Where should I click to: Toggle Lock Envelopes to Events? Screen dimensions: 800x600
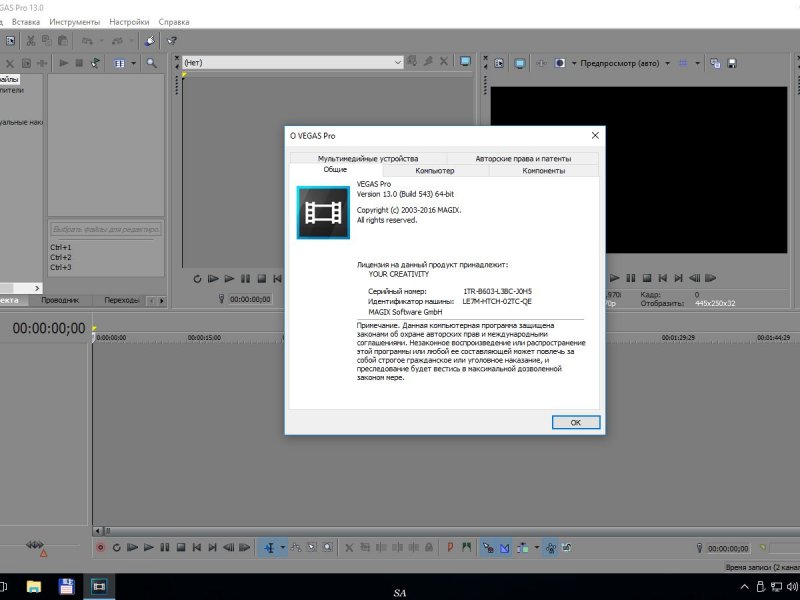tap(551, 547)
